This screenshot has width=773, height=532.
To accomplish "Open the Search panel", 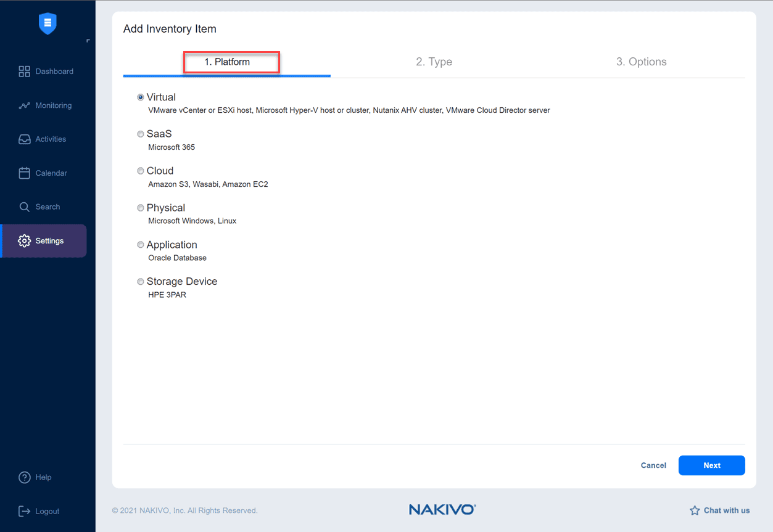I will tap(46, 207).
